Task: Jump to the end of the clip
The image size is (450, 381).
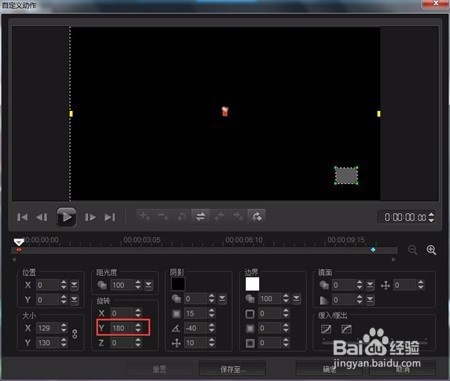Action: [110, 217]
